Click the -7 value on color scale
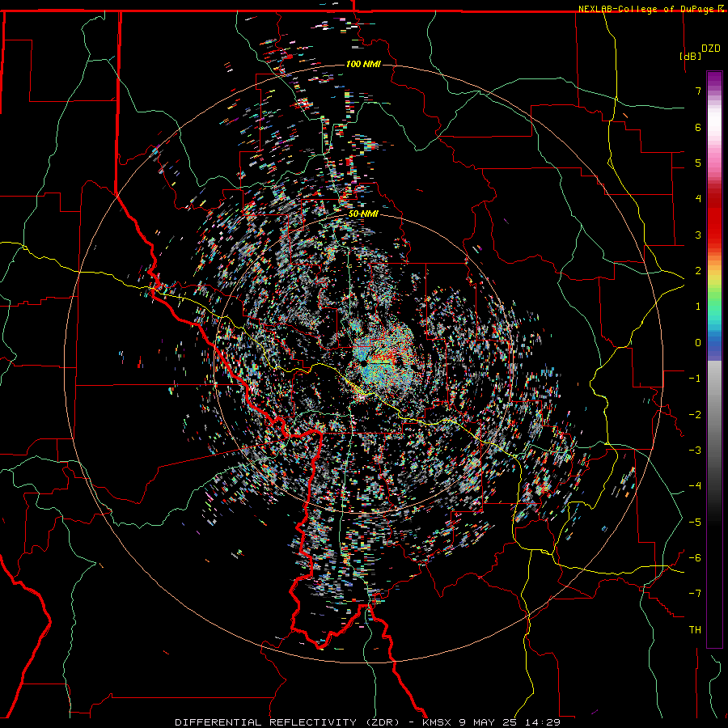The image size is (728, 728). click(x=695, y=594)
